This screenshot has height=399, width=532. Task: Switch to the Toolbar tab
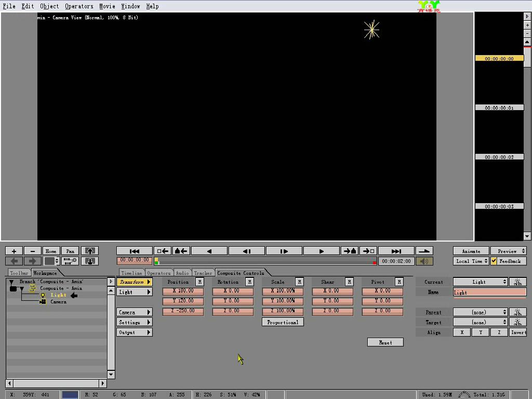tap(19, 273)
